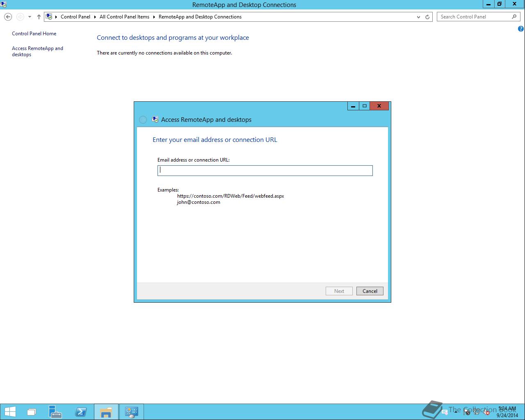Screen dimensions: 525x420
Task: Expand the root breadcrumb chevron in address bar
Action: pos(56,17)
